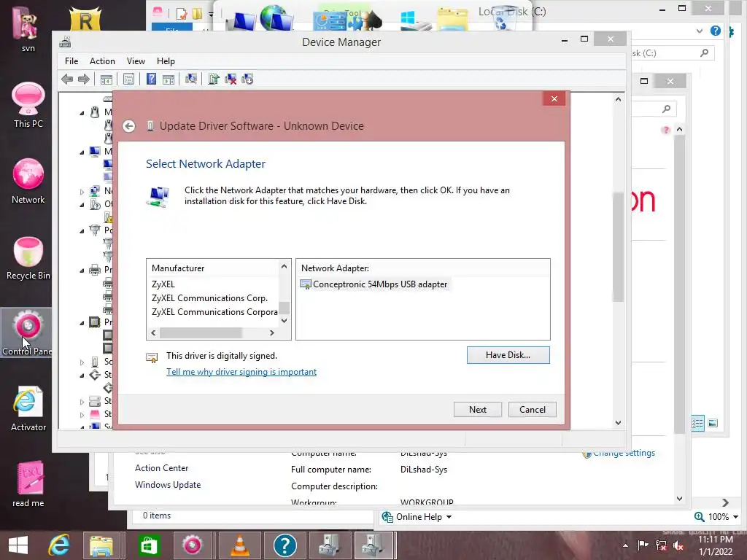
Task: Go back using the wizard's round back arrow
Action: 128,126
